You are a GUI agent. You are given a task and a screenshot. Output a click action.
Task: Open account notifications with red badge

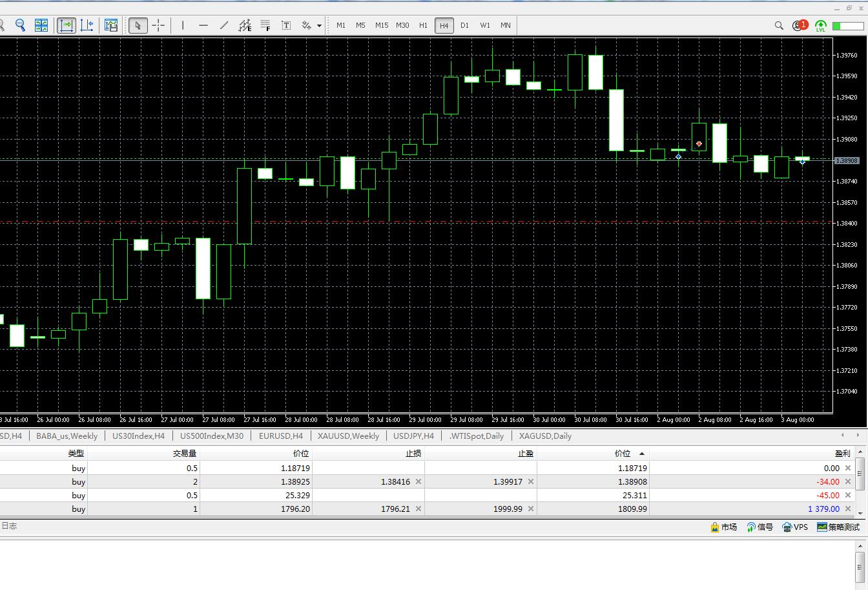pos(800,25)
